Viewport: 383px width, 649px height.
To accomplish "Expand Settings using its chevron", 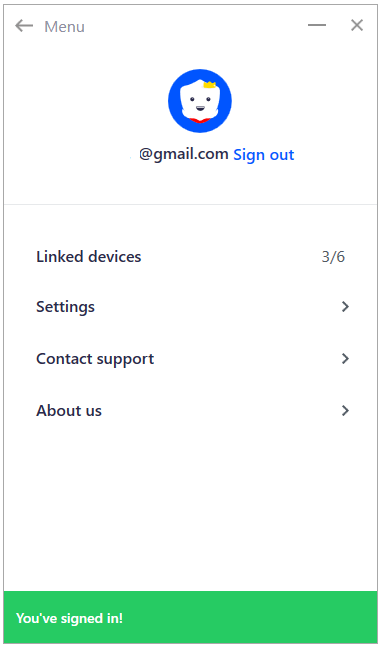I will pyautogui.click(x=345, y=307).
